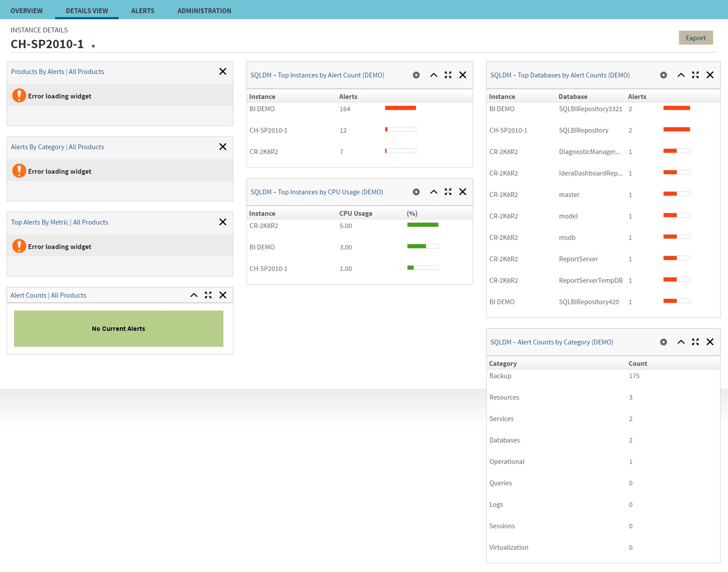The image size is (728, 572).
Task: Select the Backup category row
Action: (500, 376)
